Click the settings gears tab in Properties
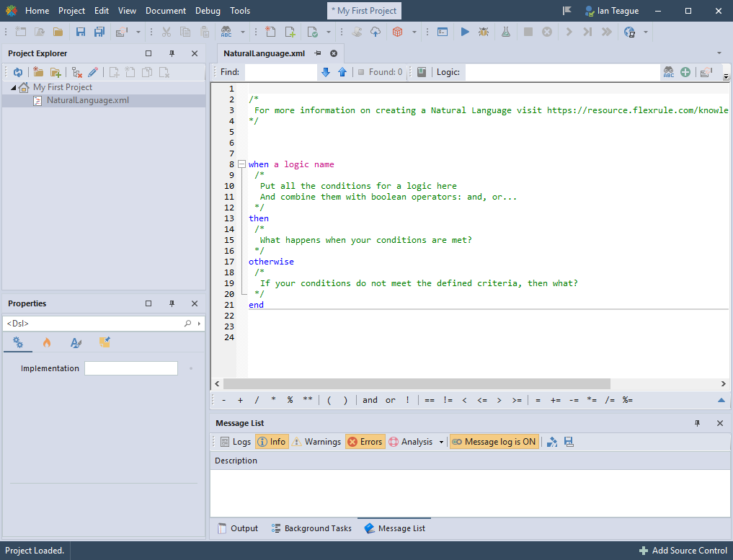733x560 pixels. coord(18,342)
